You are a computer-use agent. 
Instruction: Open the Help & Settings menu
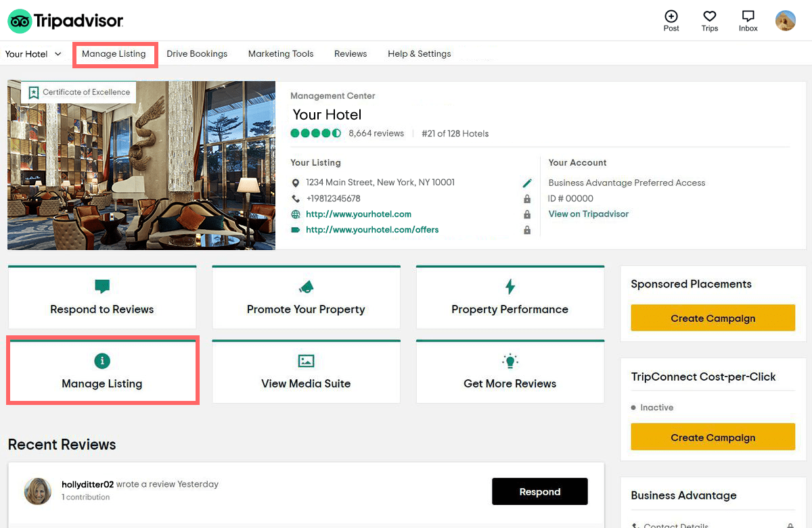point(420,54)
